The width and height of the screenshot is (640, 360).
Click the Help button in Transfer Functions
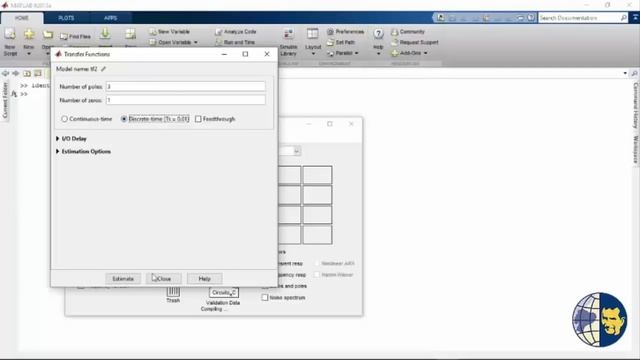pyautogui.click(x=204, y=279)
